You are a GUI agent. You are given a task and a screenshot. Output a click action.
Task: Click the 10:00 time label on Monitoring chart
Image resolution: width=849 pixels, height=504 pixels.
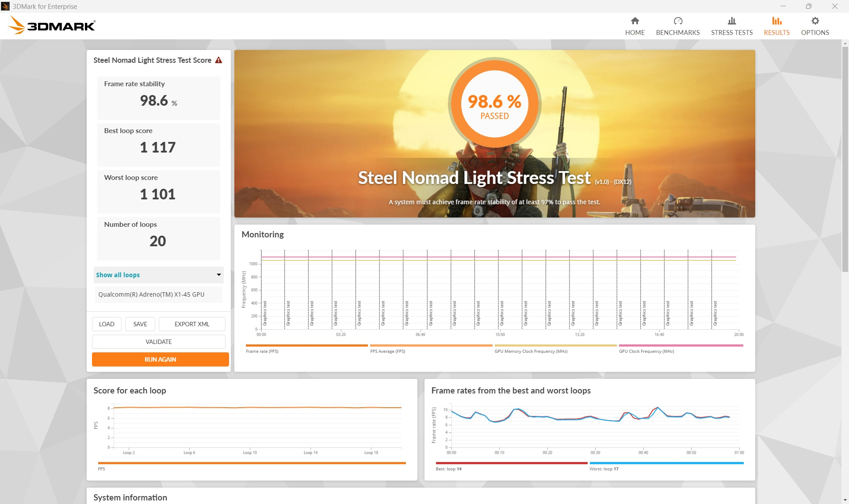(500, 335)
